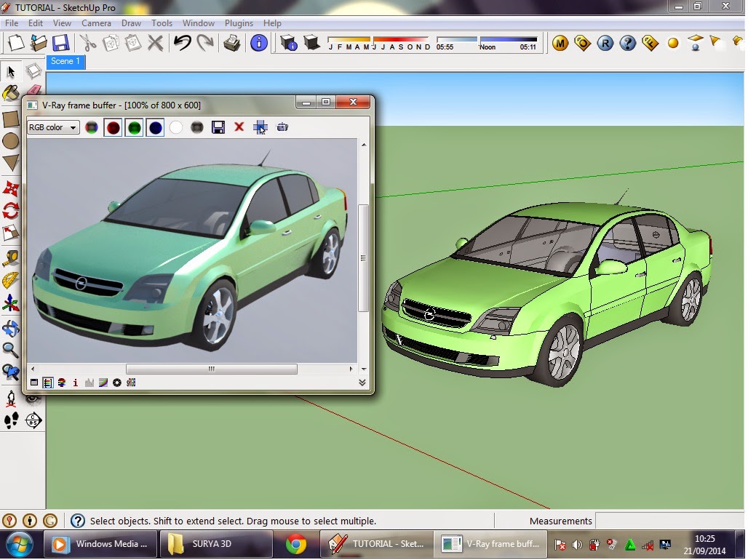Image resolution: width=748 pixels, height=560 pixels.
Task: Save the rendered image in the frame buffer
Action: click(218, 127)
